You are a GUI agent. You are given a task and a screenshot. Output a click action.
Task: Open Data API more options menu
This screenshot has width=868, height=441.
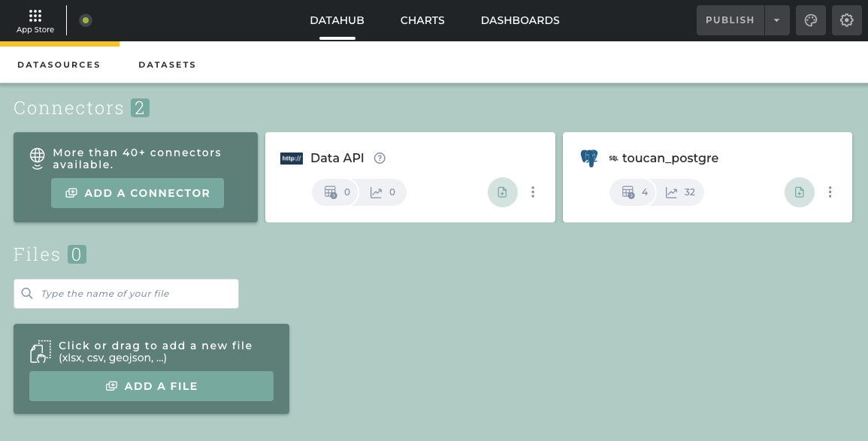(x=533, y=192)
